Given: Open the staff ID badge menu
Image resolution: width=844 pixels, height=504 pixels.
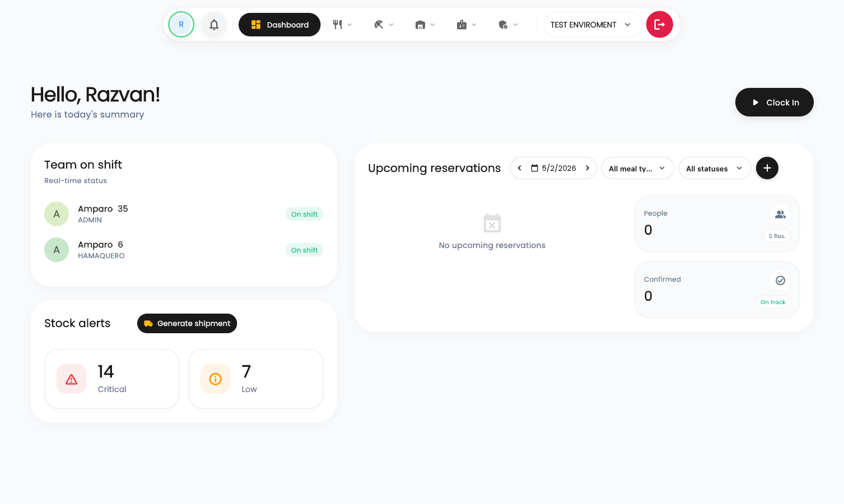Looking at the screenshot, I should coord(467,25).
